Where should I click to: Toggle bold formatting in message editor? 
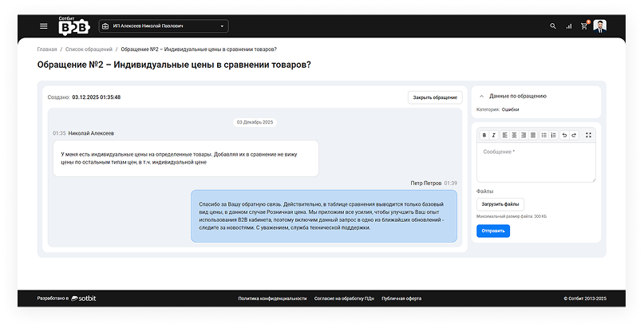click(x=483, y=135)
